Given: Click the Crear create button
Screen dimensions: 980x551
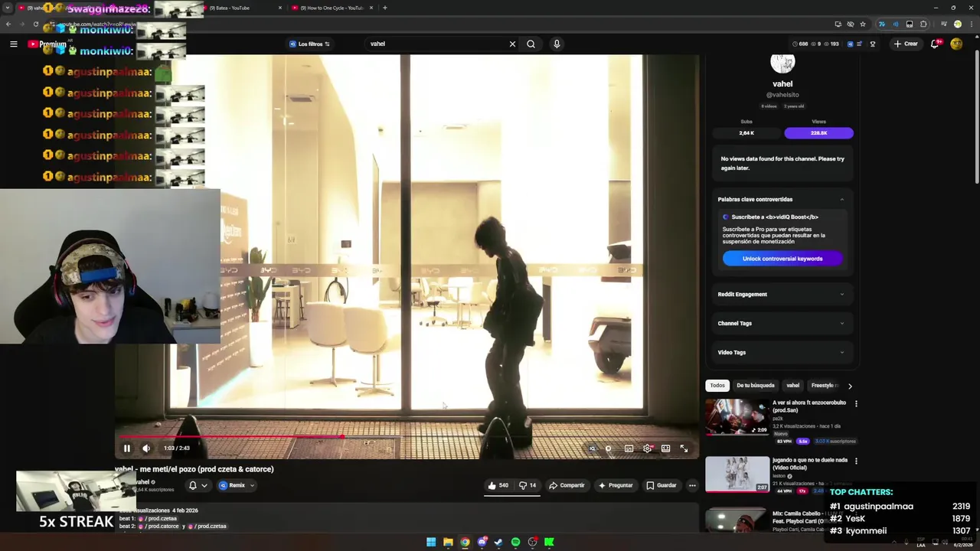Looking at the screenshot, I should click(x=906, y=44).
